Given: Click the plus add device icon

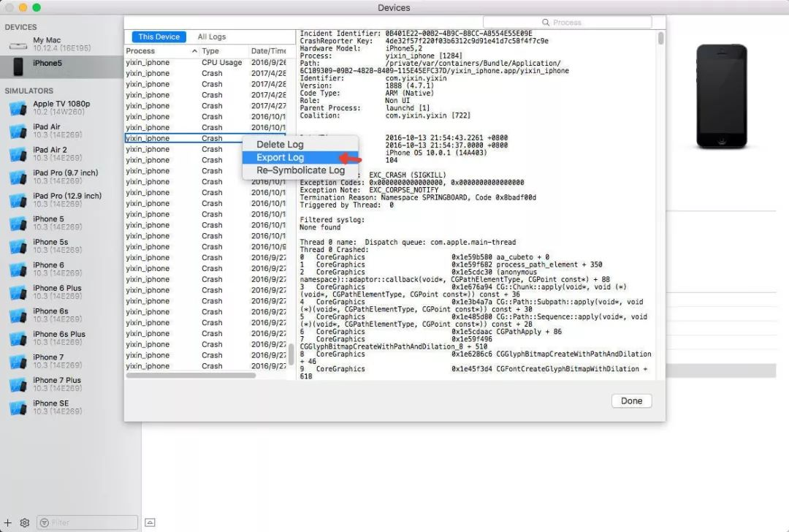Looking at the screenshot, I should coord(8,522).
